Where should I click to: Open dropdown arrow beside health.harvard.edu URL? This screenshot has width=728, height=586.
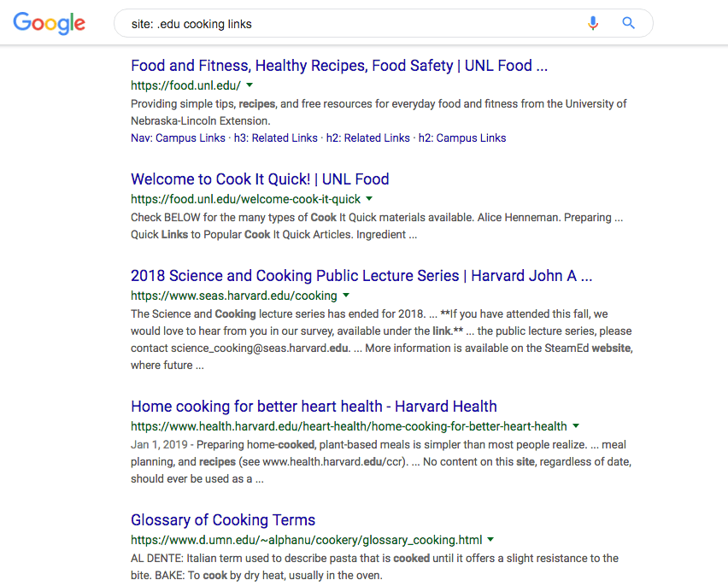point(576,425)
